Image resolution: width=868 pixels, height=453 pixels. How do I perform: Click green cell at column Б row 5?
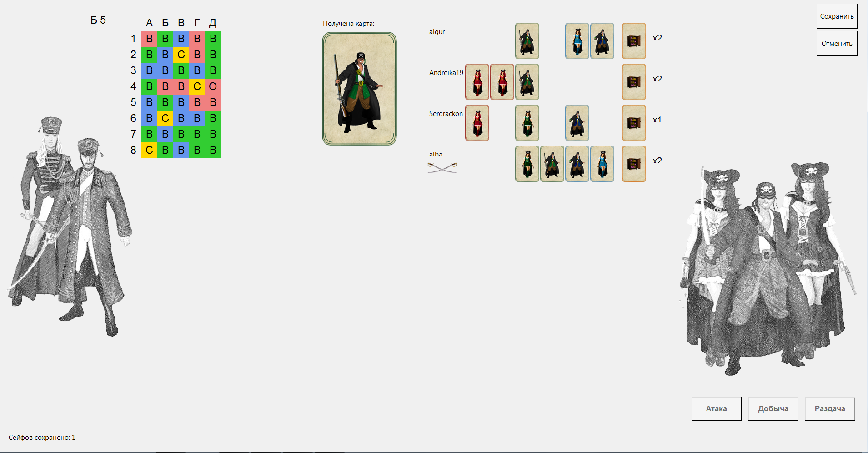pyautogui.click(x=165, y=102)
